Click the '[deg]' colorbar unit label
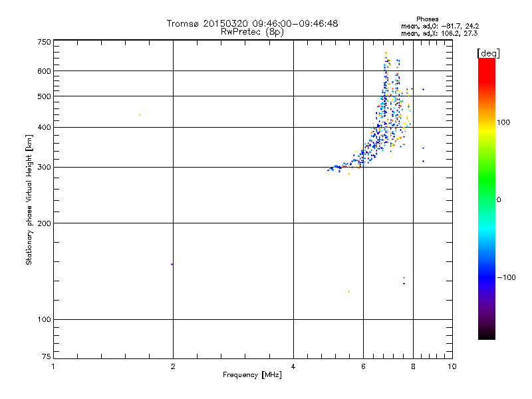532x399 pixels. point(488,54)
